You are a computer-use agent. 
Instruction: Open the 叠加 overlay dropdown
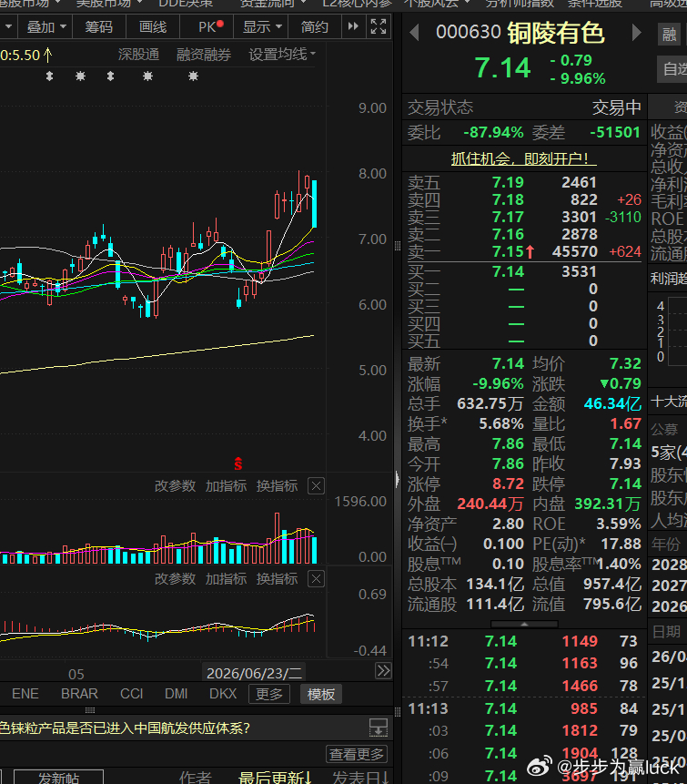45,27
